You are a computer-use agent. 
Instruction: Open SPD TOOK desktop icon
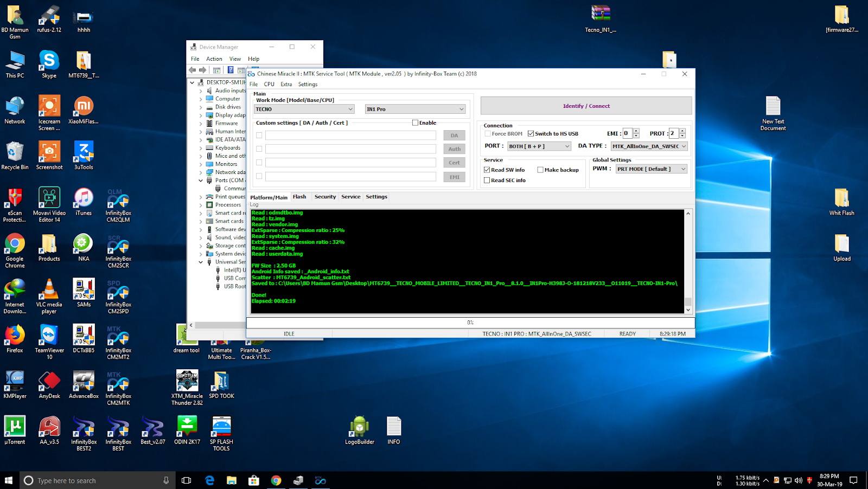click(x=221, y=385)
